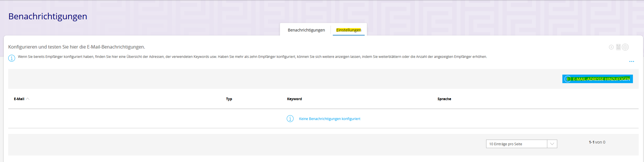Click the circled zero counter icon
644x162 pixels.
pos(611,47)
